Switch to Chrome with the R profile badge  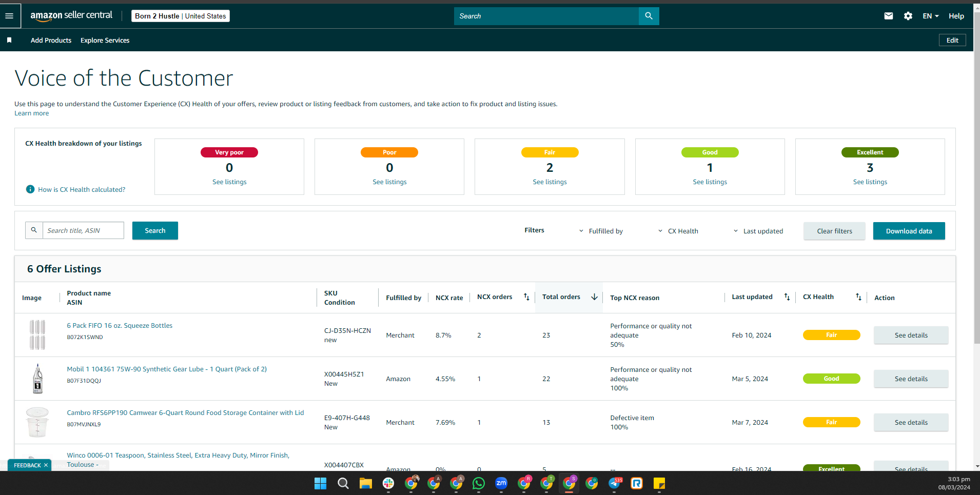[x=524, y=483]
